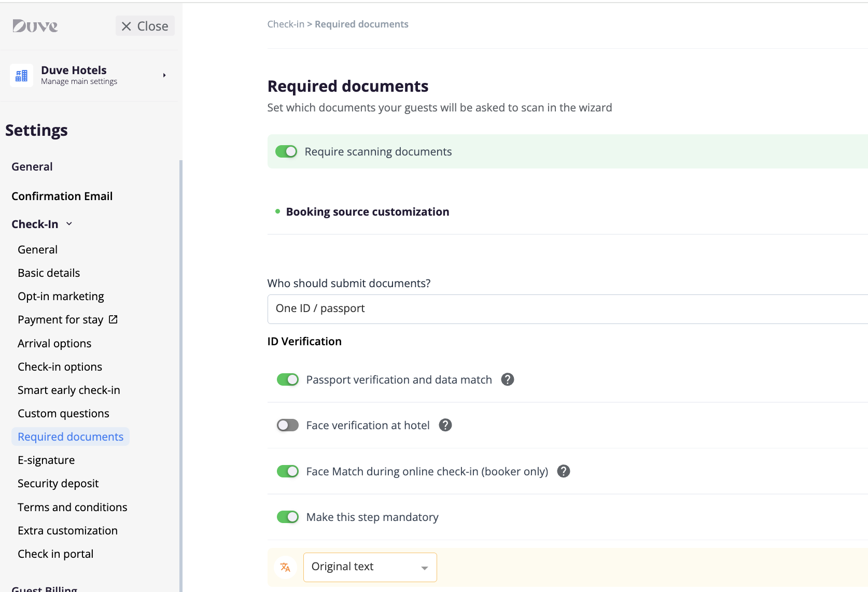Enable Face verification at hotel
The image size is (868, 592).
[287, 426]
